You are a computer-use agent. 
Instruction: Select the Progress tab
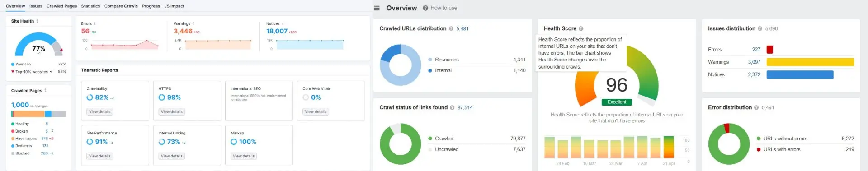[x=151, y=6]
